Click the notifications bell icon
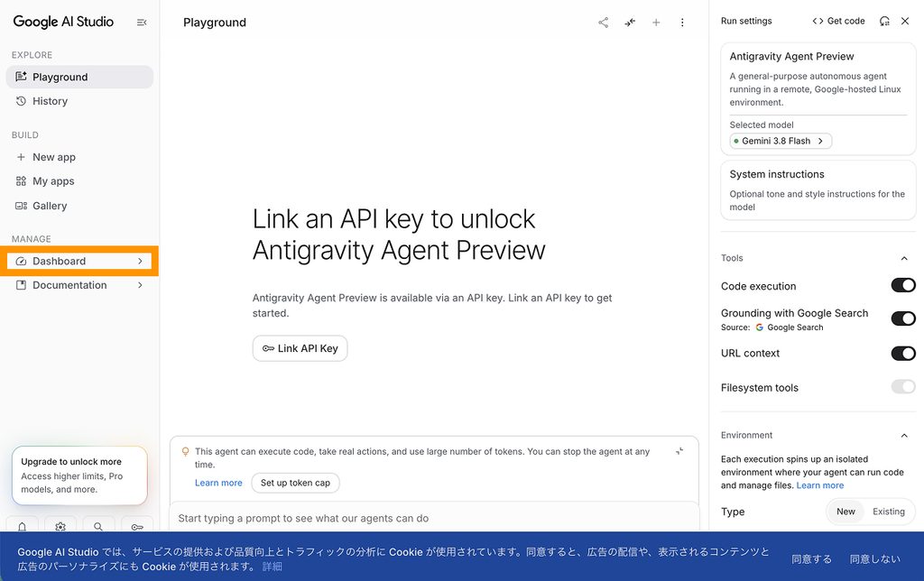Image resolution: width=924 pixels, height=581 pixels. coord(22,526)
